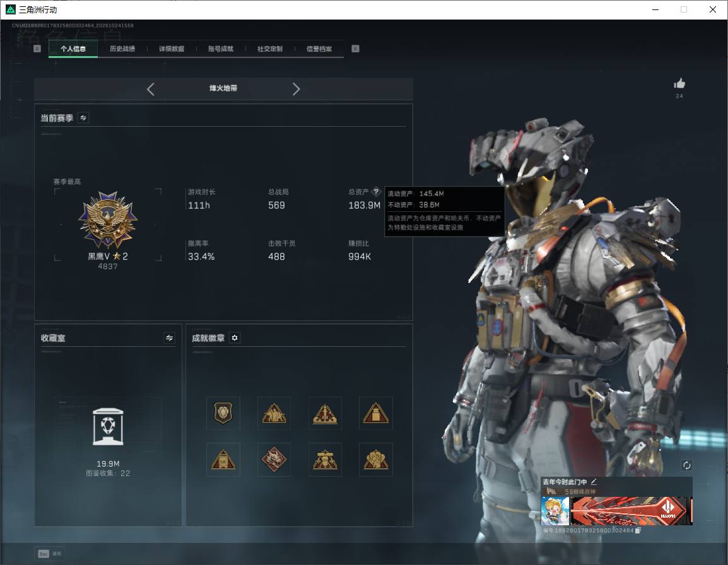This screenshot has height=565, width=728.
Task: Switch to next game mode arrow
Action: (296, 89)
